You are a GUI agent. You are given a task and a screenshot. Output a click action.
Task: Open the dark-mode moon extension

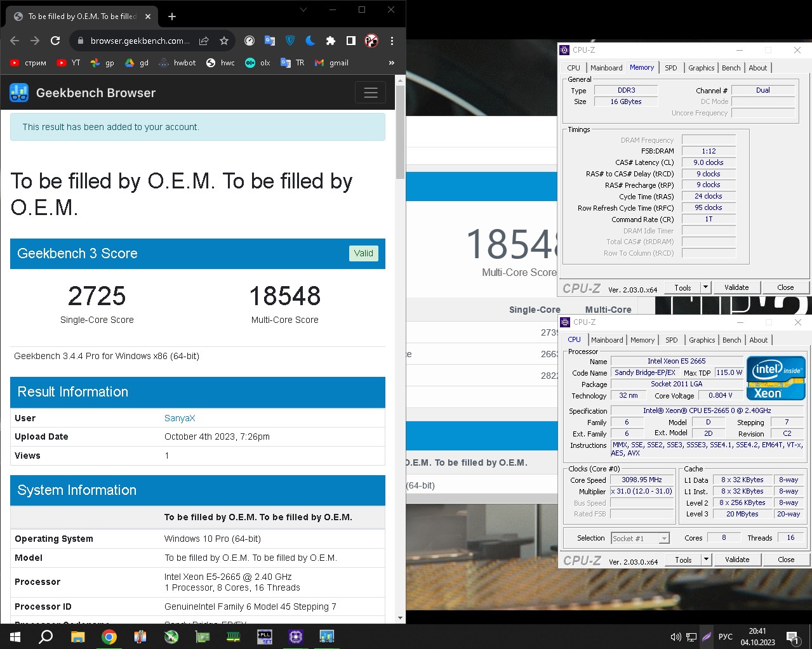coord(310,41)
